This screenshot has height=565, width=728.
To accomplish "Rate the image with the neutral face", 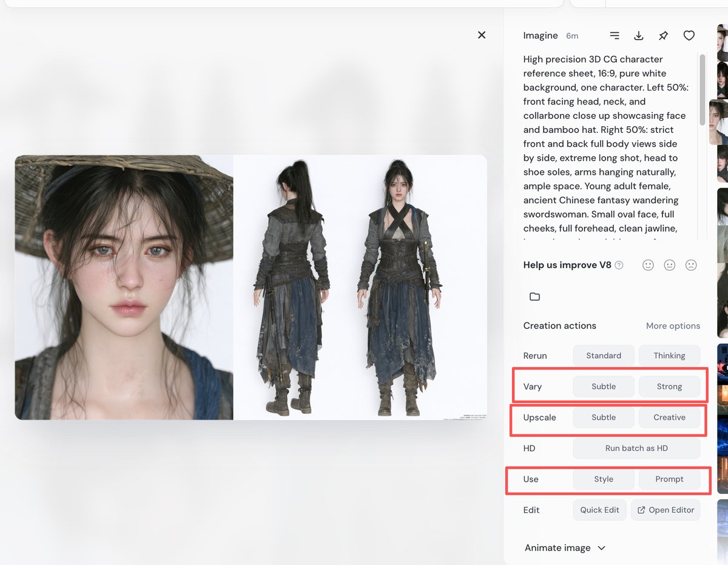I will tap(670, 265).
